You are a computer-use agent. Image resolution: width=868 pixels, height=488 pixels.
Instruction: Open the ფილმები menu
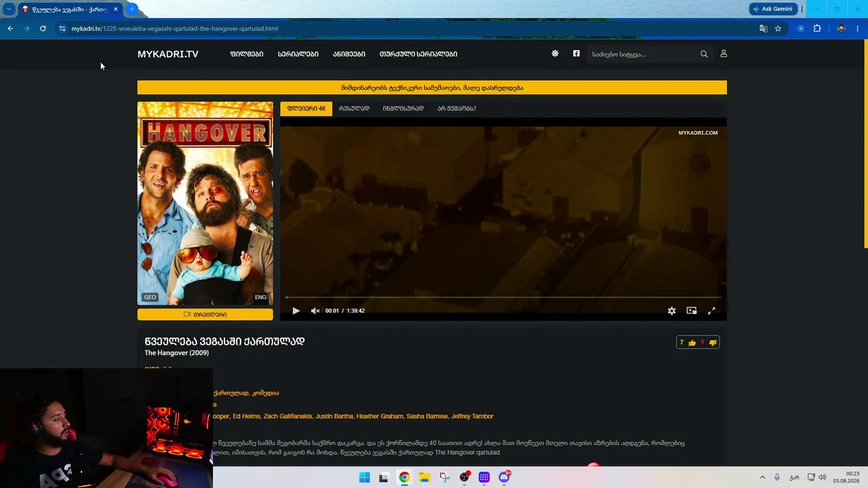pyautogui.click(x=247, y=54)
